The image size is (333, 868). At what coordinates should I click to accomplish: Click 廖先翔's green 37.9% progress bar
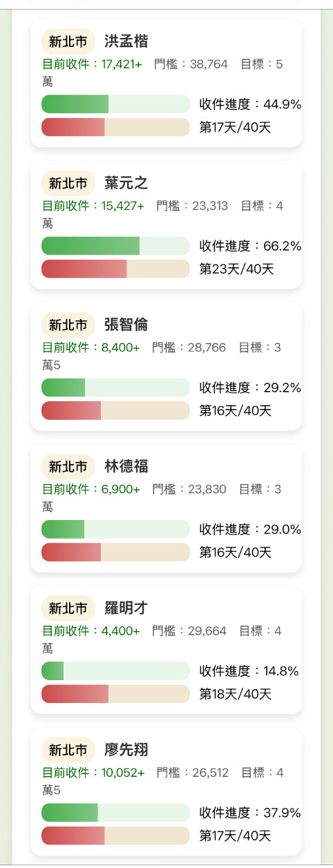pos(115,813)
